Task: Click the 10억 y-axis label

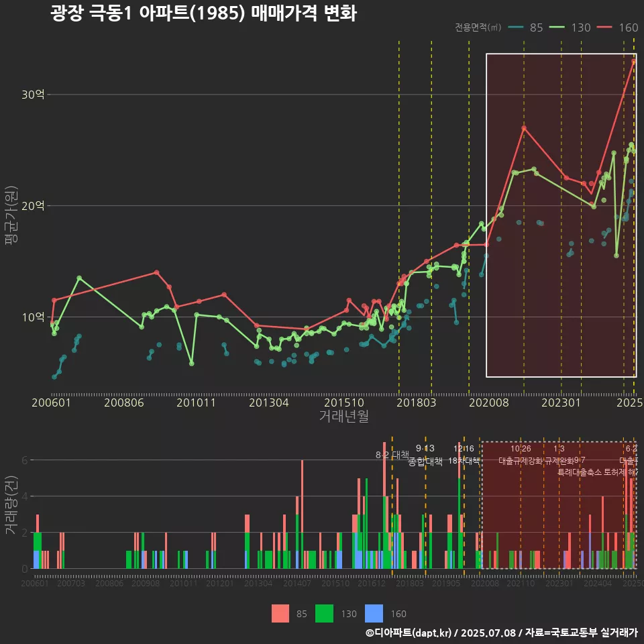Action: (x=33, y=317)
